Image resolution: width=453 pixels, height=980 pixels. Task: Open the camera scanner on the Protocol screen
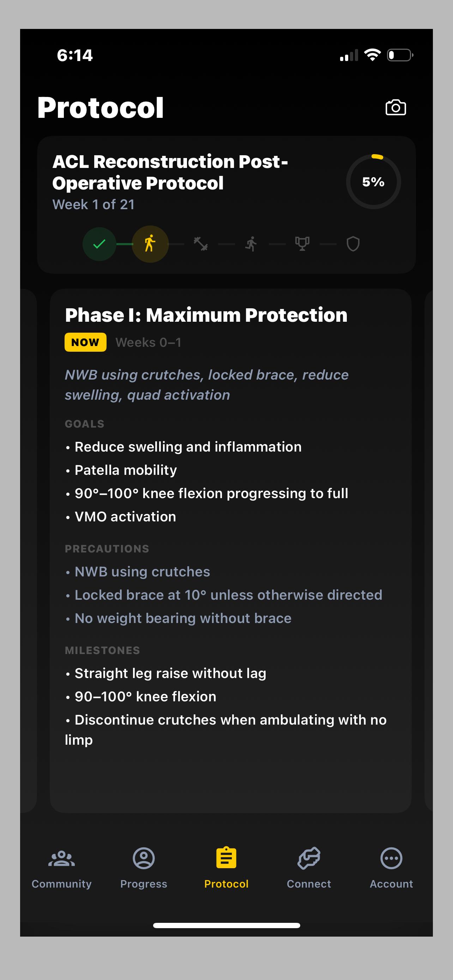396,107
